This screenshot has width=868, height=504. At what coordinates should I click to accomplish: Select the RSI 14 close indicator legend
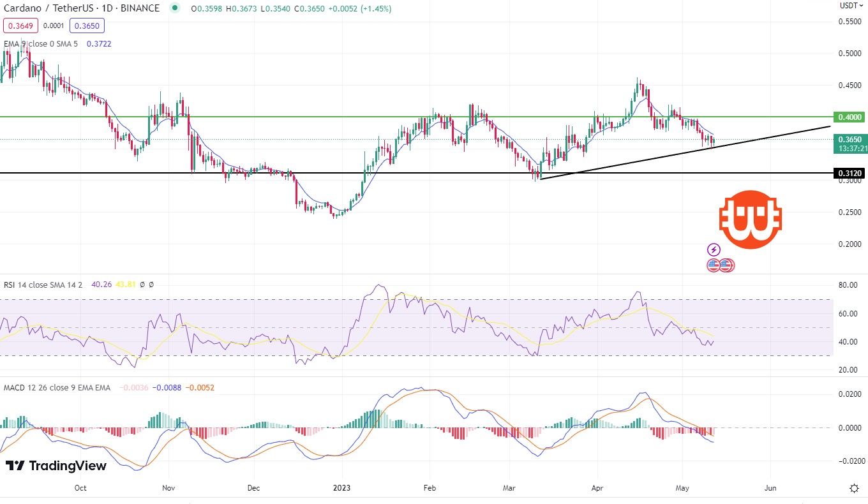click(x=43, y=285)
